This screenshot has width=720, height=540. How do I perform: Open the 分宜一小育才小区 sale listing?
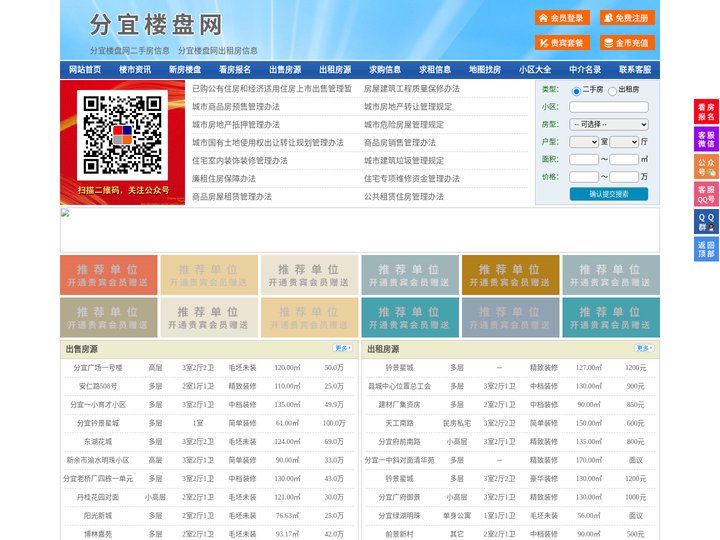click(98, 405)
